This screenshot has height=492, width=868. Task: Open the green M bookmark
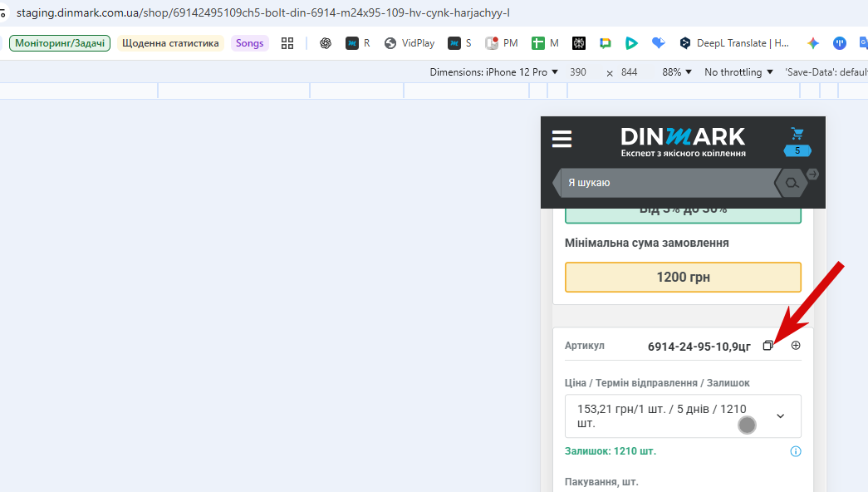click(x=545, y=43)
